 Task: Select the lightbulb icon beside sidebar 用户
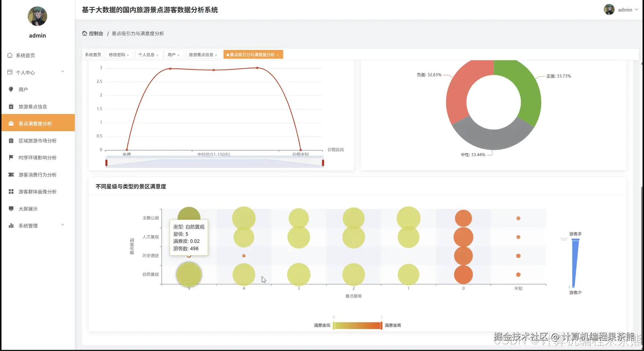click(11, 89)
